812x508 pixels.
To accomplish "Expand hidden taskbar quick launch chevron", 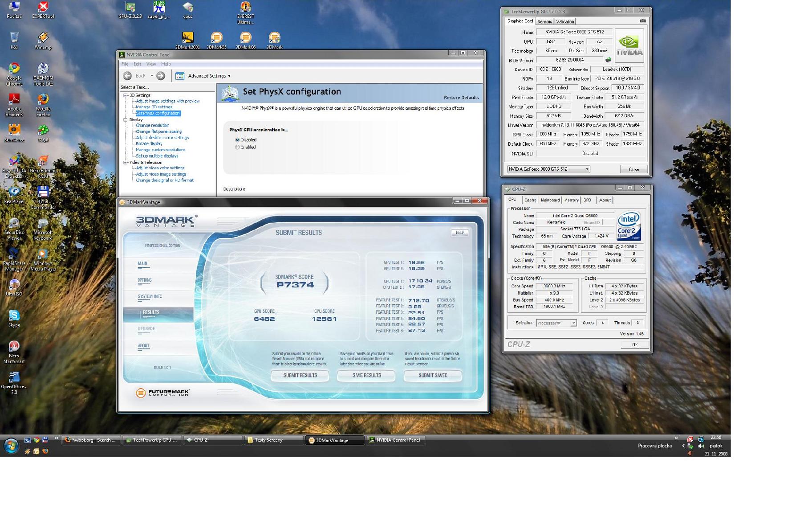I will click(57, 438).
